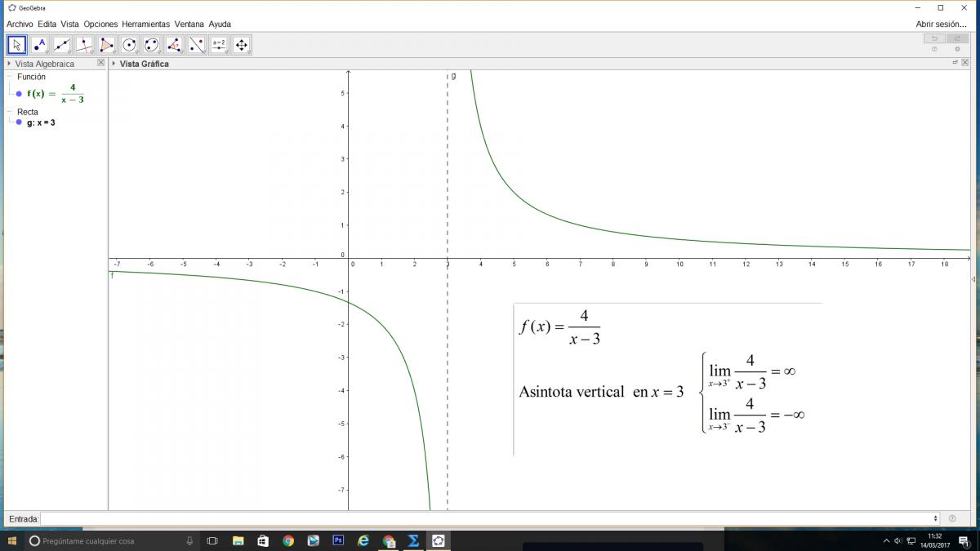Viewport: 980px width, 551px height.
Task: Collapse the Recta group in algebra view
Action: [x=10, y=112]
